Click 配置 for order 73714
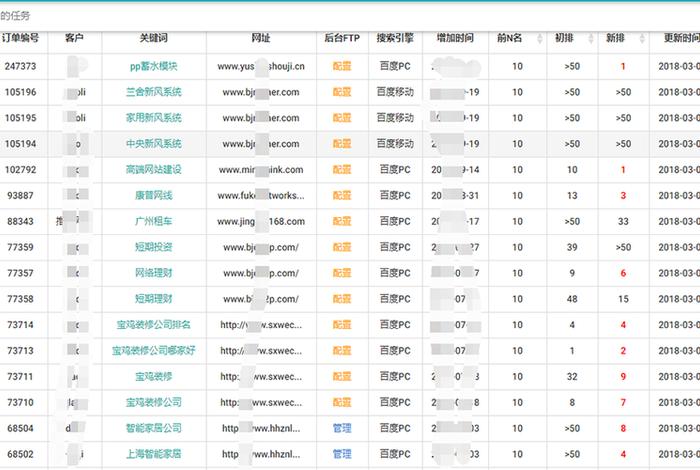700x470 pixels. pos(342,325)
